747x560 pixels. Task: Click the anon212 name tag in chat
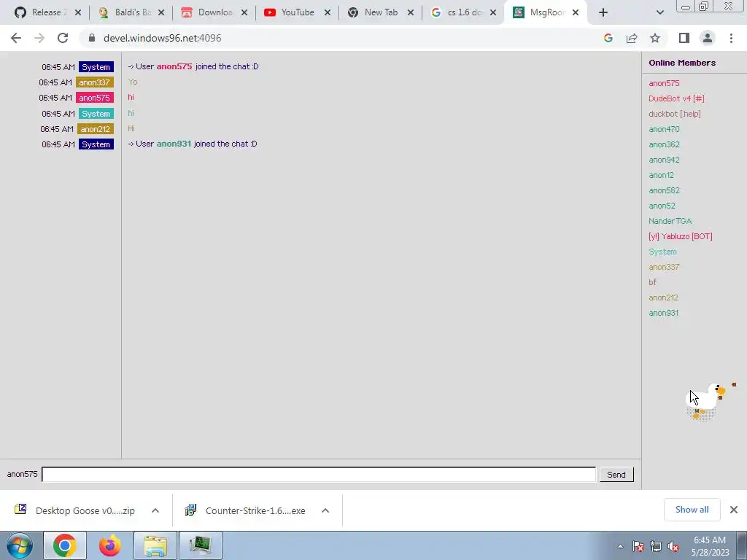point(96,129)
